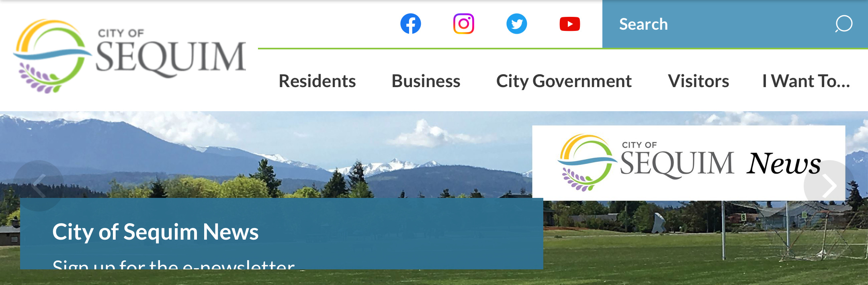Select the Sequim News banner image

click(689, 163)
